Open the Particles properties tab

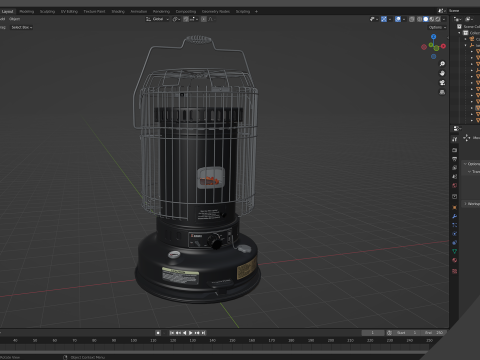455,225
